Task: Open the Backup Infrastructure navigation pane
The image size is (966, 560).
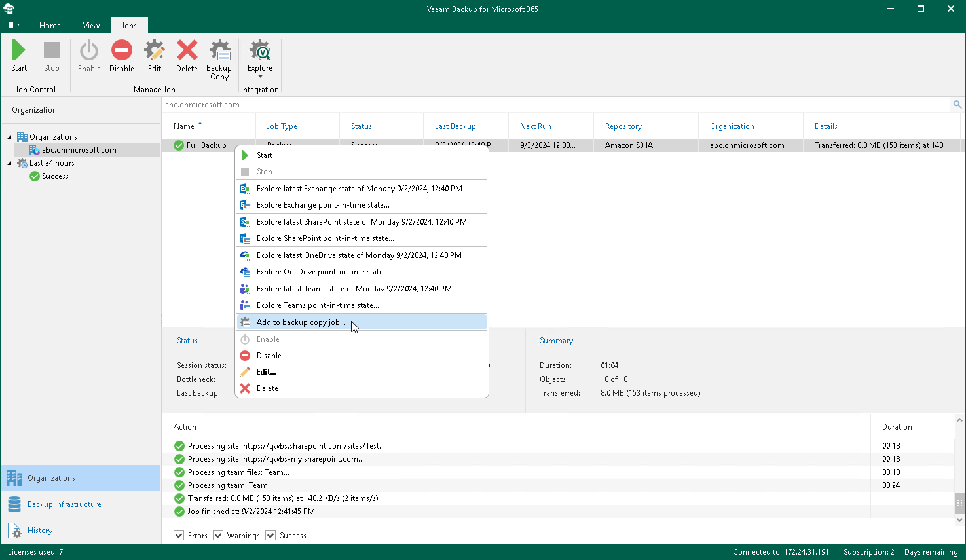Action: coord(81,504)
